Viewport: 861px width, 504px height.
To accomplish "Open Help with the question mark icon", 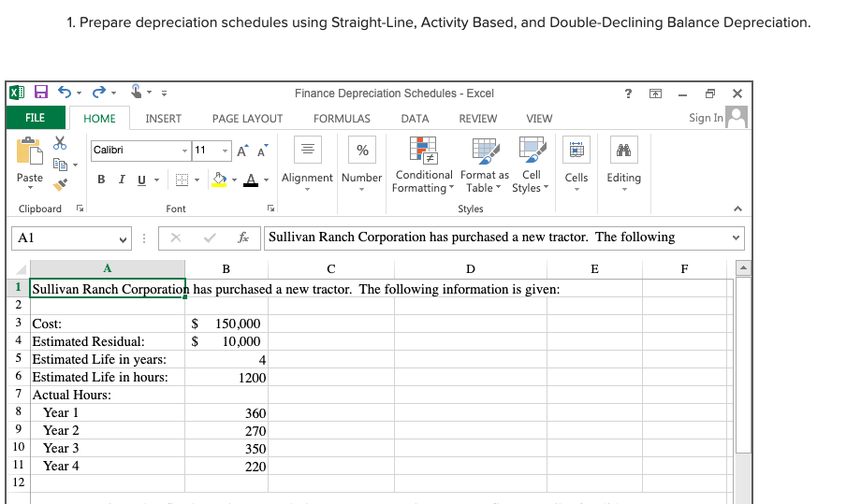I will point(628,94).
